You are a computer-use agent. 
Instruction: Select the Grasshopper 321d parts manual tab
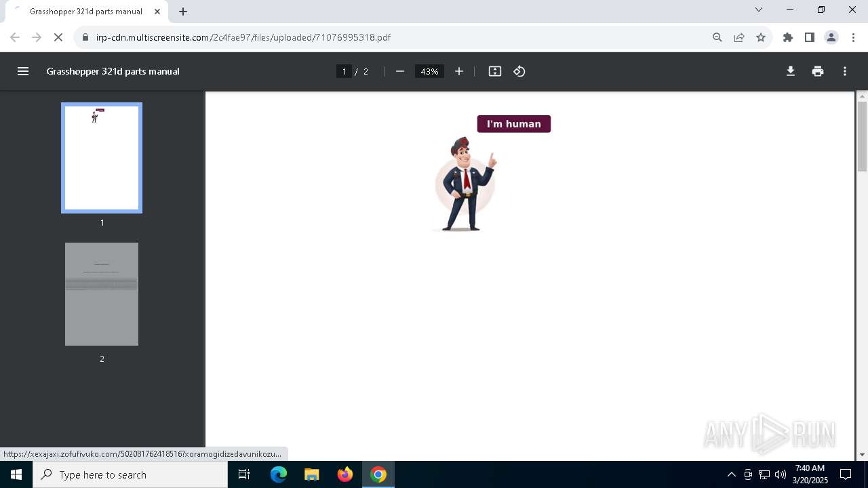tap(86, 12)
